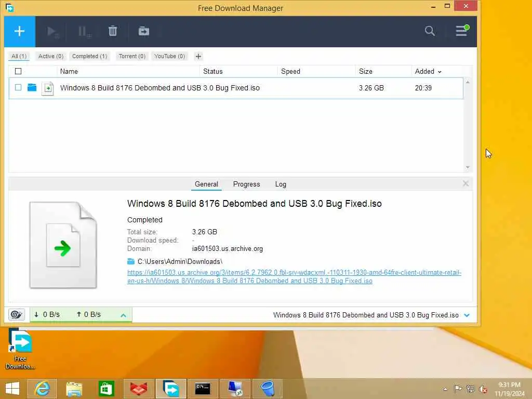This screenshot has height=399, width=532.
Task: Sort list by Speed column header
Action: pos(290,71)
